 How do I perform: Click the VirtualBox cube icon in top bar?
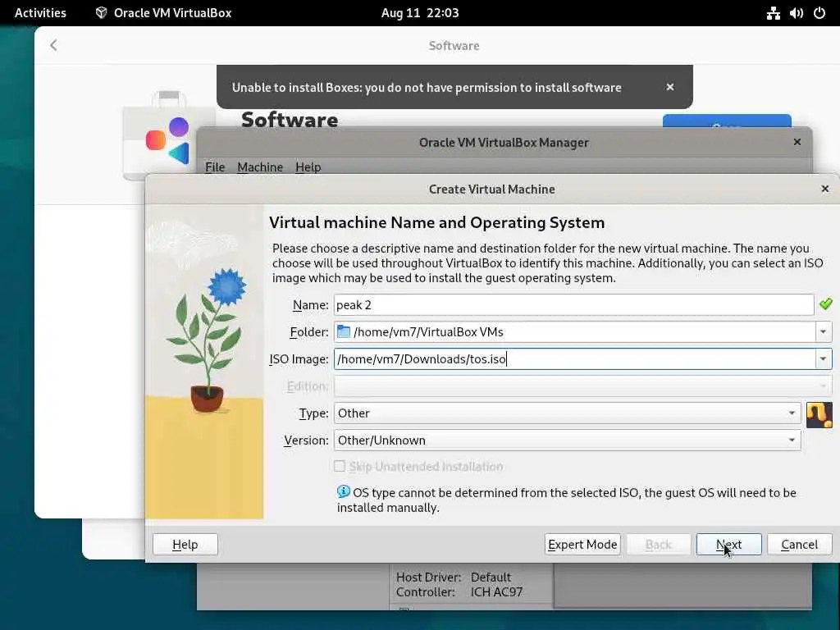coord(101,13)
